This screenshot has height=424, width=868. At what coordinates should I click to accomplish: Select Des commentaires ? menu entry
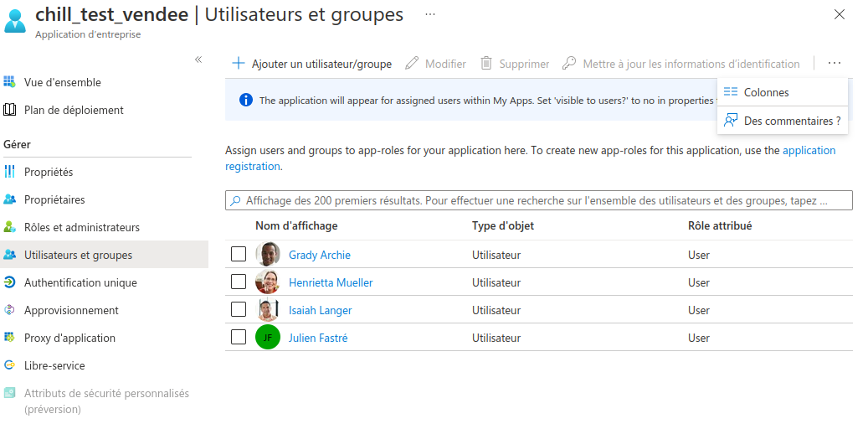pos(792,121)
